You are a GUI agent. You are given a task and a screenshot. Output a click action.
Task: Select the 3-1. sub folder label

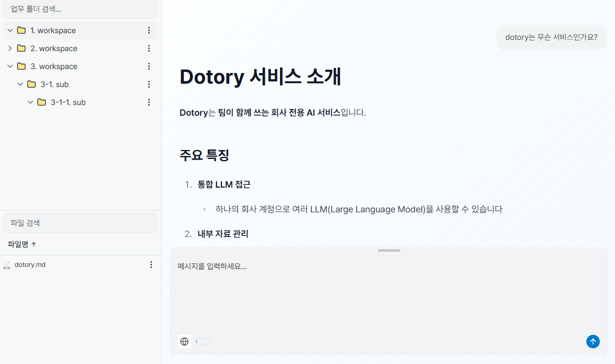[x=55, y=84]
